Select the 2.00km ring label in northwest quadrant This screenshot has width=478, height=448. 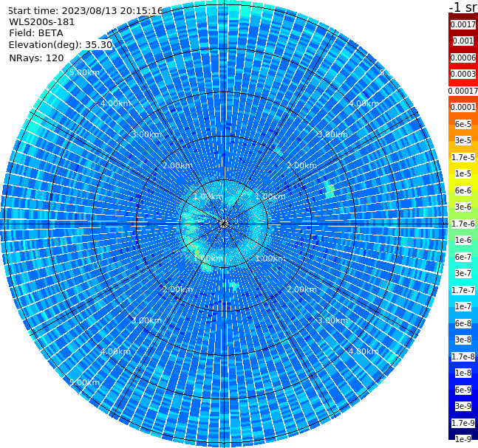click(x=177, y=165)
